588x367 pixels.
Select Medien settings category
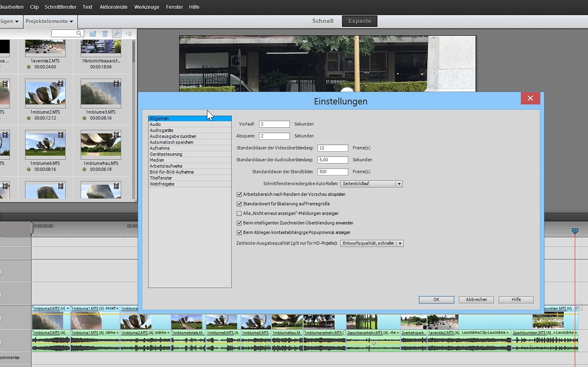[x=190, y=160]
